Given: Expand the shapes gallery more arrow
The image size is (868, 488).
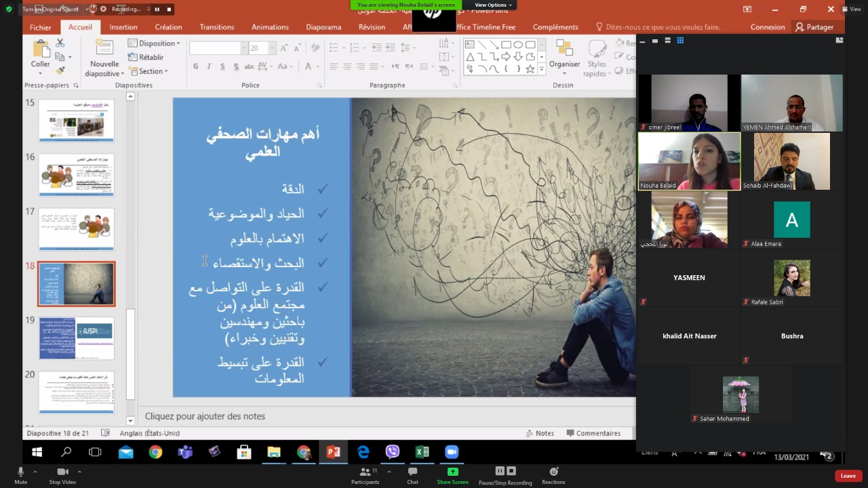Looking at the screenshot, I should click(x=541, y=69).
